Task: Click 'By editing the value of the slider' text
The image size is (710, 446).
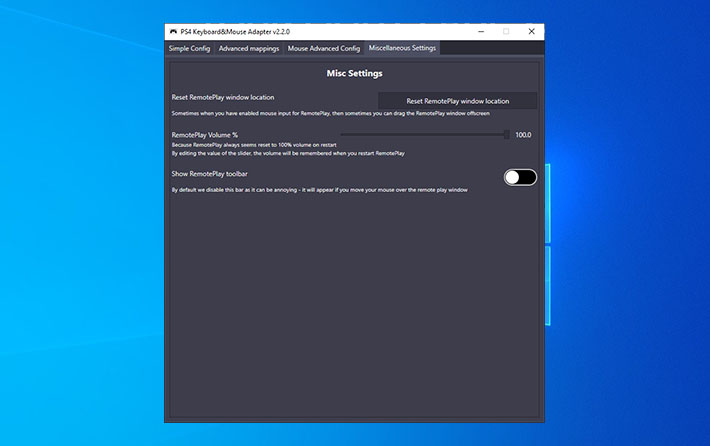Action: pyautogui.click(x=288, y=153)
